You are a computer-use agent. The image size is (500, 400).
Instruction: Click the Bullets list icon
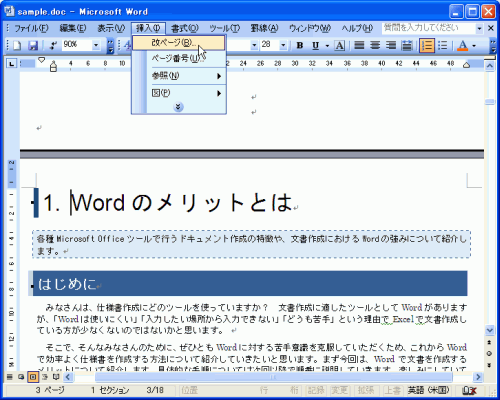pos(442,45)
